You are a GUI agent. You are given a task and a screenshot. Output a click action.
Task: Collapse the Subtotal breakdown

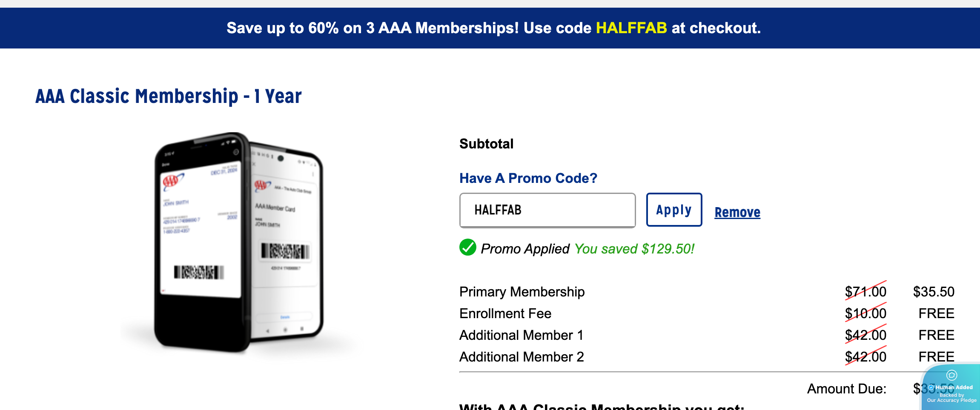pyautogui.click(x=487, y=143)
